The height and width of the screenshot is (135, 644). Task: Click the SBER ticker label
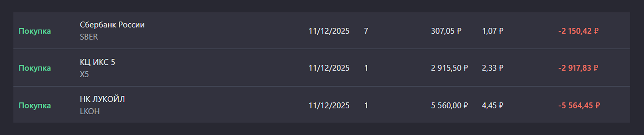pos(89,37)
